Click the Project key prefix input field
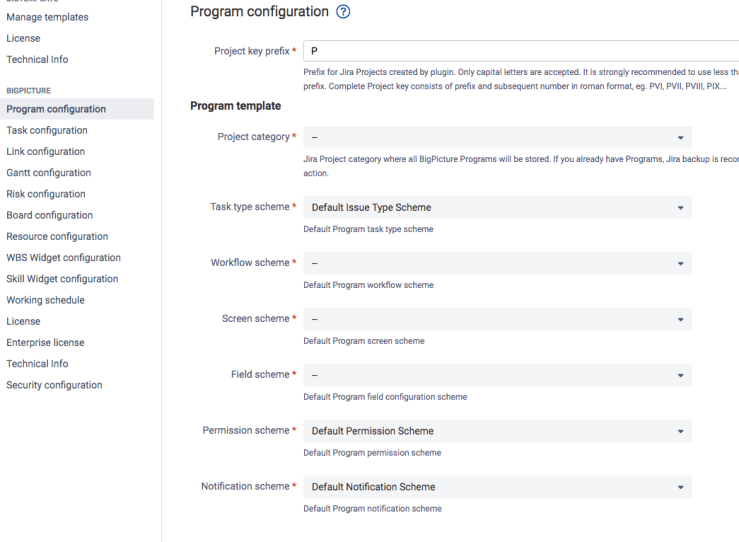The width and height of the screenshot is (739, 542). [520, 51]
